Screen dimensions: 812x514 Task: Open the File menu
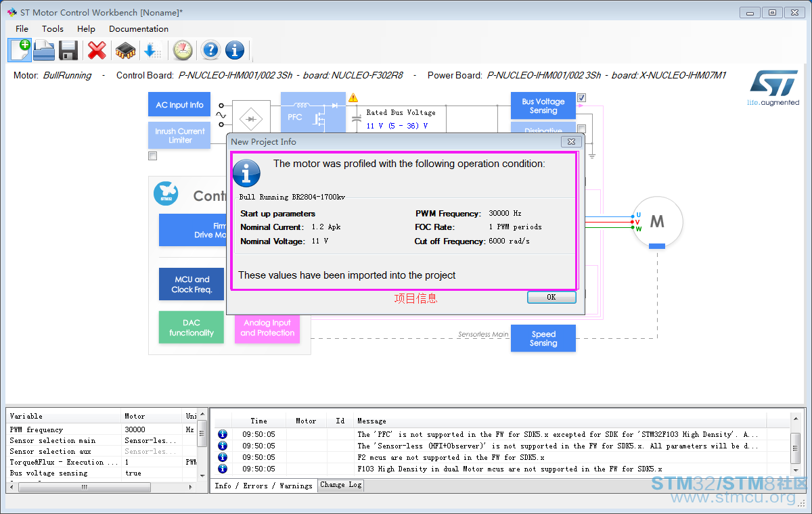(x=22, y=28)
